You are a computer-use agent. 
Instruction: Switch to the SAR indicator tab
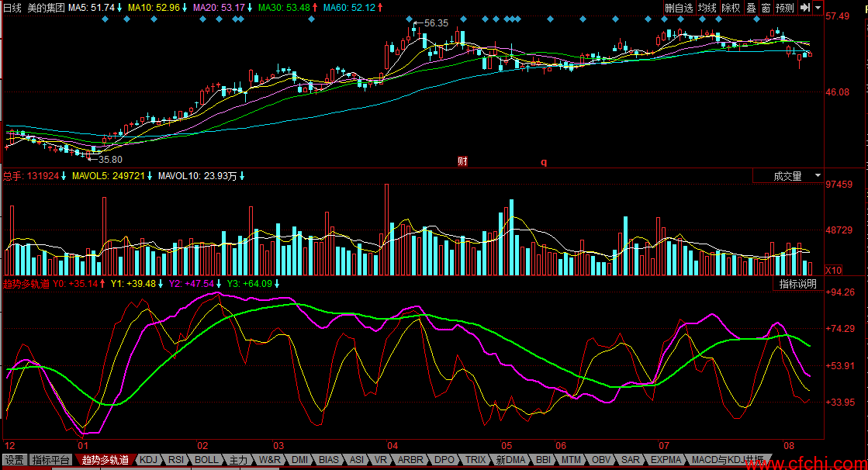[x=631, y=460]
